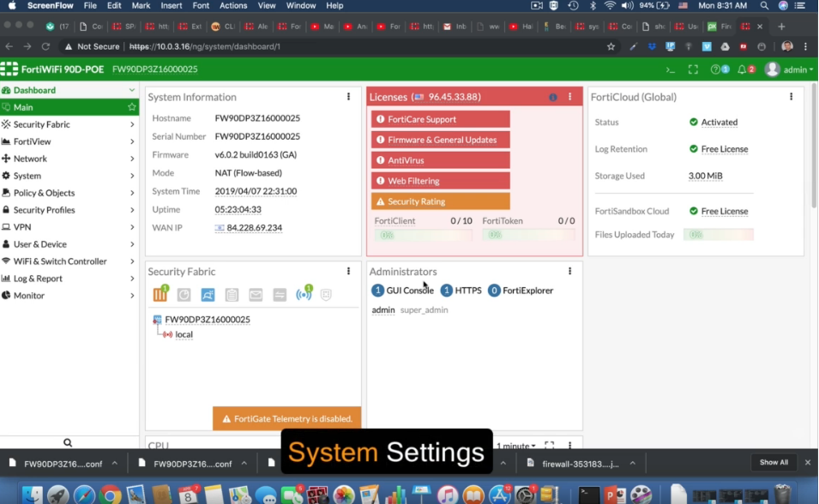
Task: Select the local node in Security Fabric tree
Action: tap(184, 334)
